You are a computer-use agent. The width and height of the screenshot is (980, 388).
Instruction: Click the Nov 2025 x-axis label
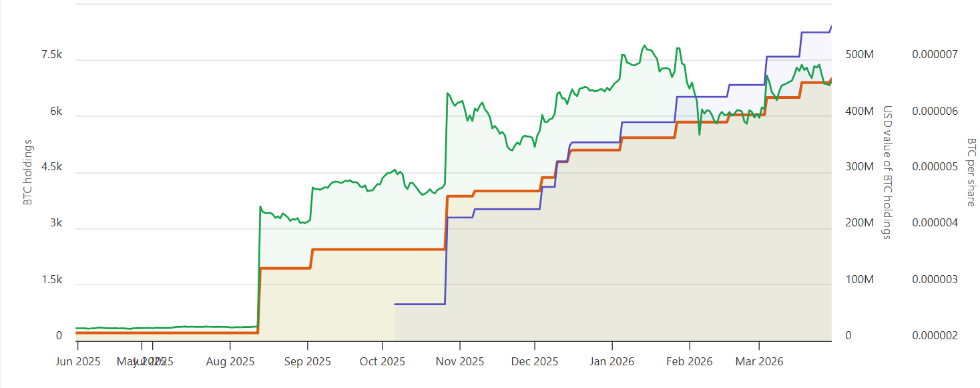(460, 361)
